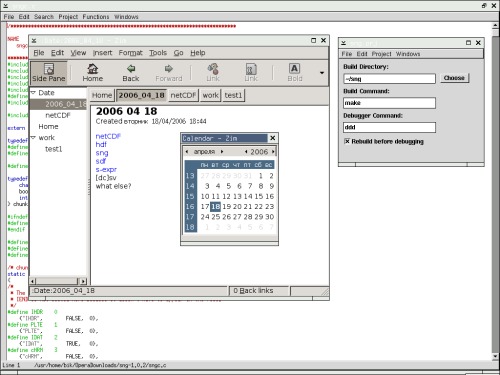
Task: Toggle Rebuild before debugging checkbox
Action: coord(347,141)
